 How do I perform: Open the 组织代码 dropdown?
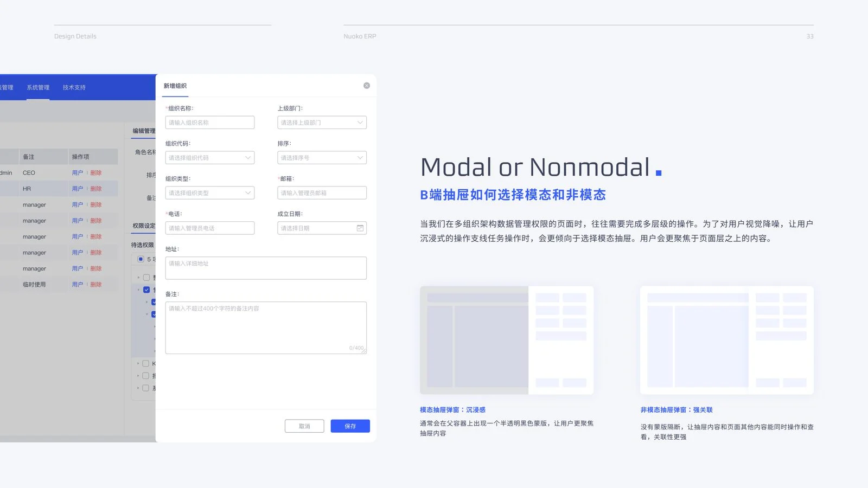click(x=210, y=158)
